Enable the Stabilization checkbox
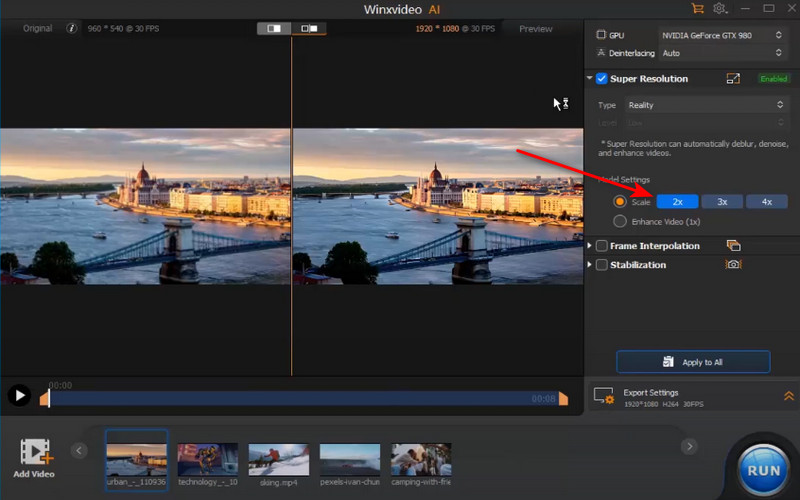Viewport: 800px width, 500px height. coord(602,265)
